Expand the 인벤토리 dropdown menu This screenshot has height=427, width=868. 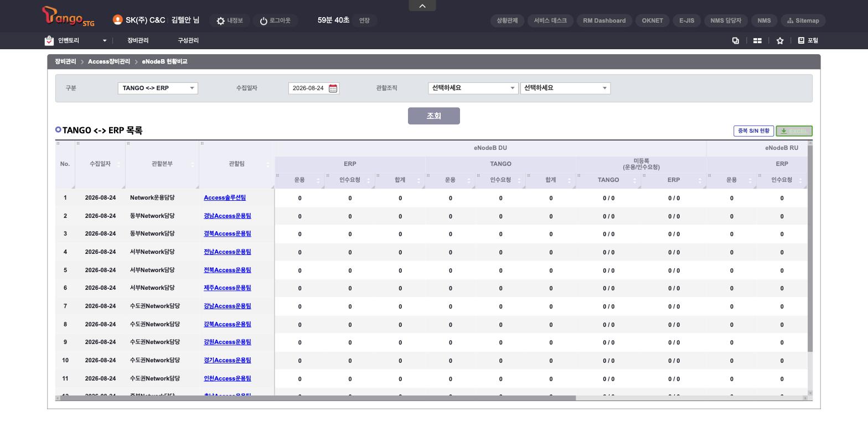tap(104, 40)
